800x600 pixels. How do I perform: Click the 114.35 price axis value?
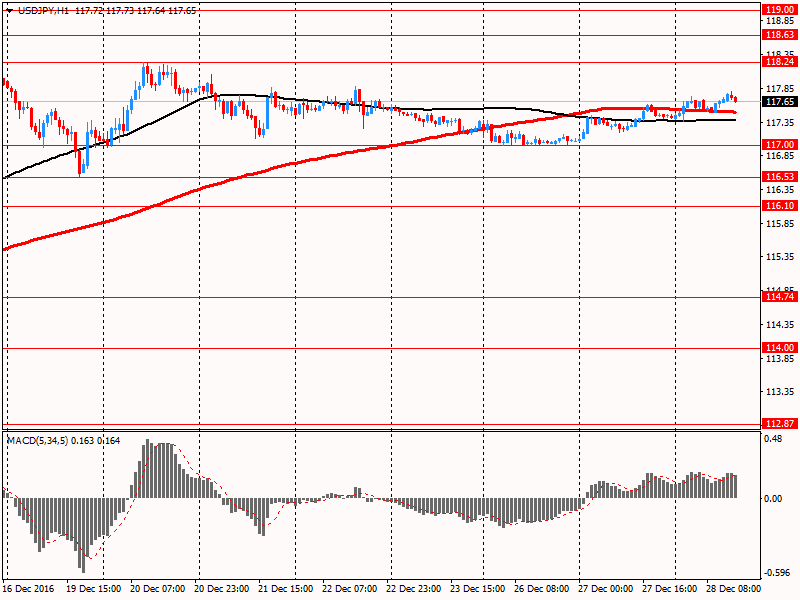780,324
